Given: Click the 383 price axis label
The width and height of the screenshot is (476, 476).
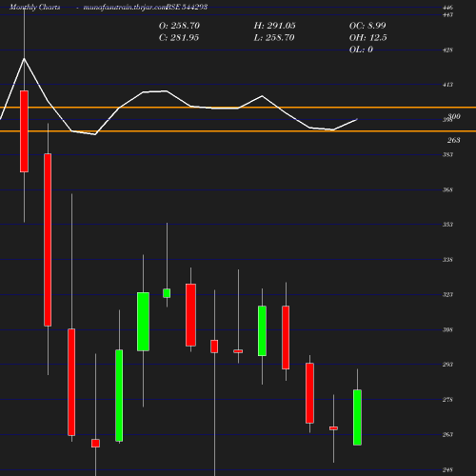Looking at the screenshot, I should (447, 154).
